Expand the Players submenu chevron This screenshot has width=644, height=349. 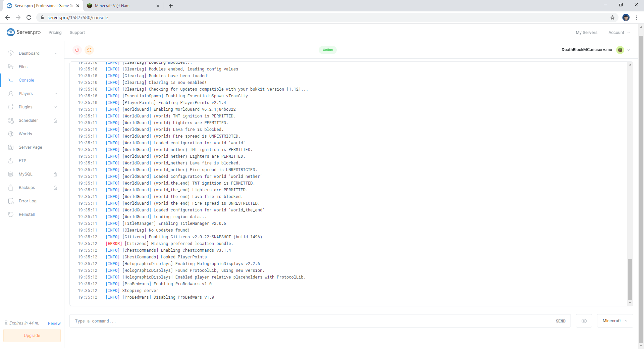click(56, 94)
